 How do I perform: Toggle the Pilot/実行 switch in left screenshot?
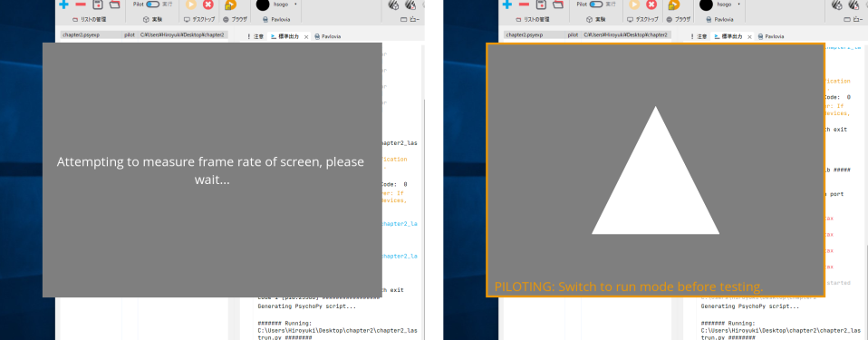point(152,4)
